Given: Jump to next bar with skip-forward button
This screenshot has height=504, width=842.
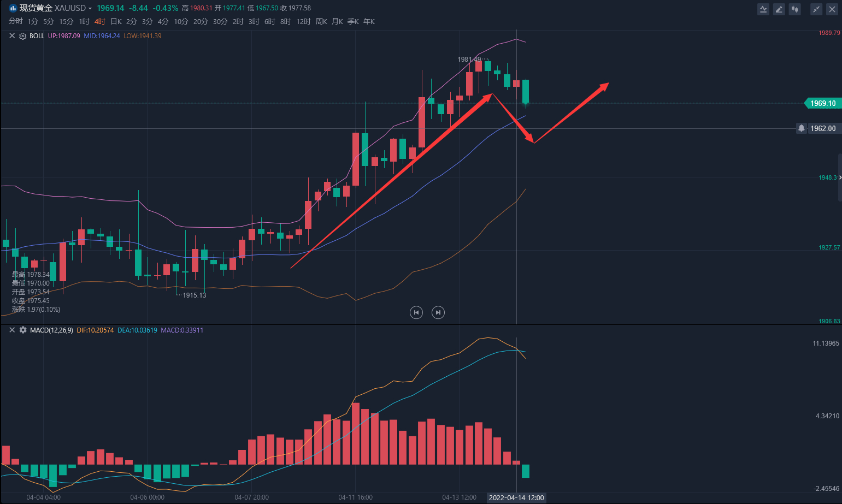Looking at the screenshot, I should click(438, 312).
